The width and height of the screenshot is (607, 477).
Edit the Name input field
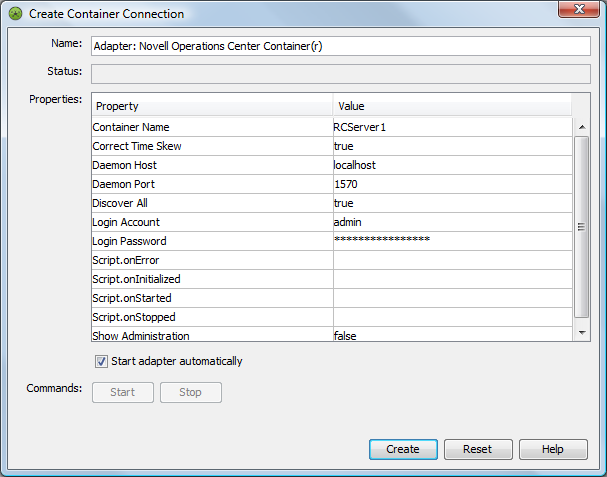pyautogui.click(x=341, y=46)
